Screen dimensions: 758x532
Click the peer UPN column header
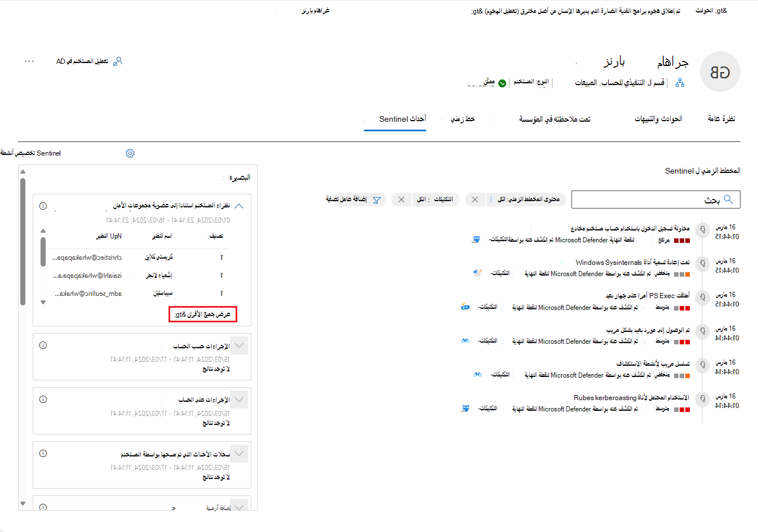coord(109,236)
